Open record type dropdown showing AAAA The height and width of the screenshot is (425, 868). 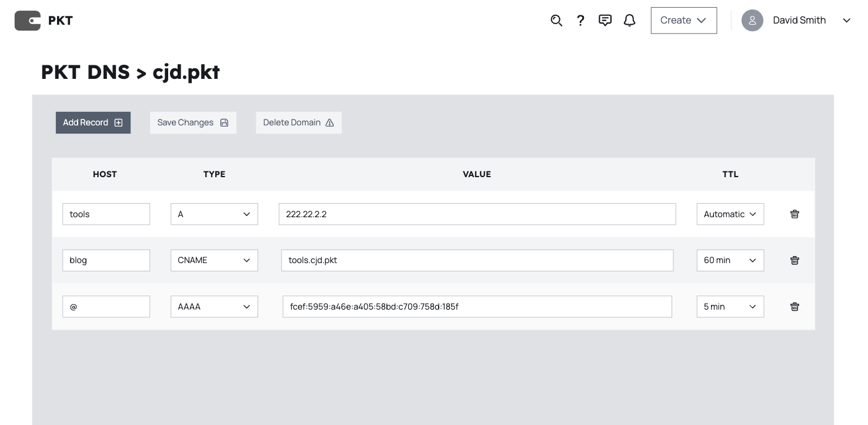click(214, 307)
